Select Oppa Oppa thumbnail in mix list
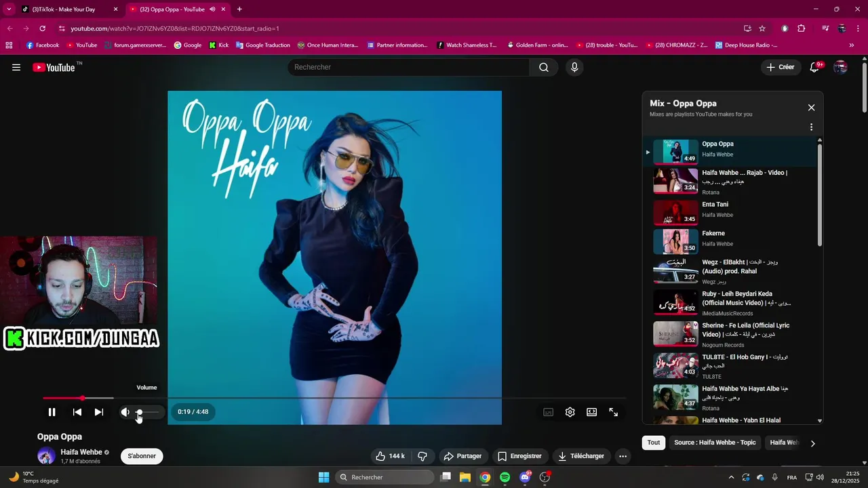The image size is (868, 488). [675, 152]
